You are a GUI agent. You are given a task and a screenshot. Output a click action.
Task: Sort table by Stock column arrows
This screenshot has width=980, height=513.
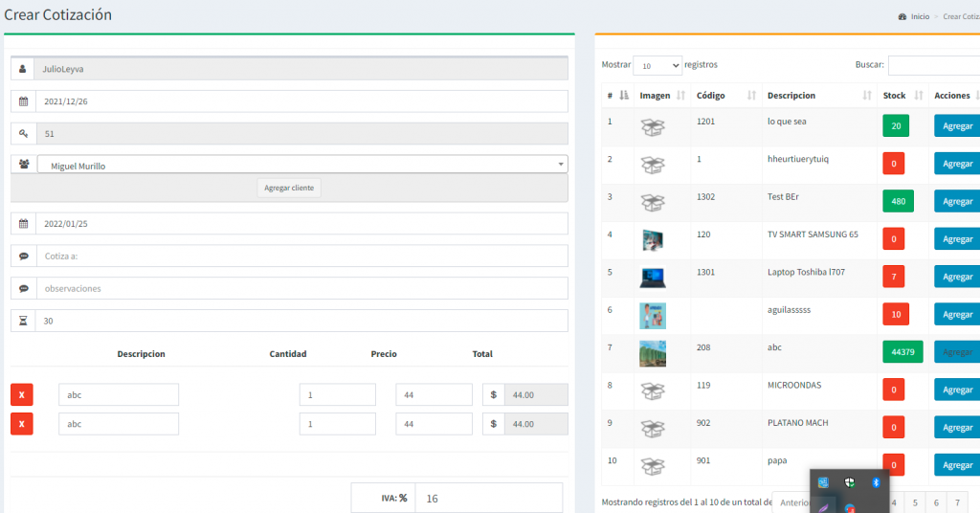(x=919, y=96)
